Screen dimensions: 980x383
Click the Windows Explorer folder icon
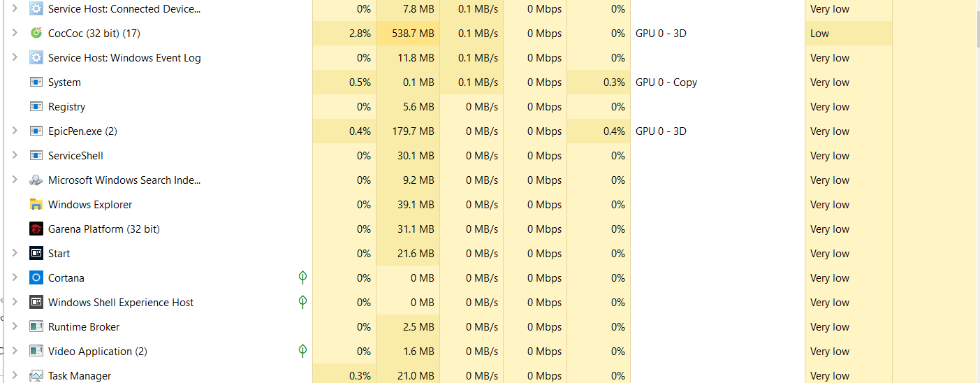(36, 205)
